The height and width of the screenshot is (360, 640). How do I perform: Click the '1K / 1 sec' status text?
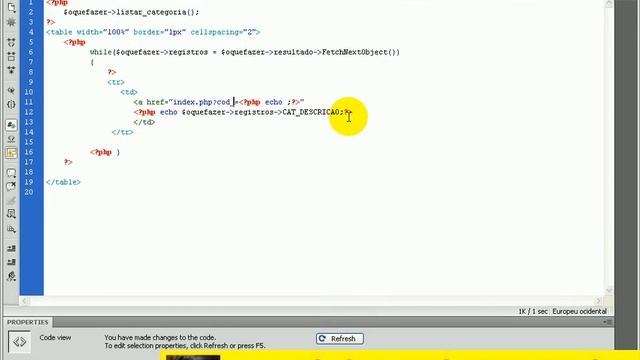point(533,311)
